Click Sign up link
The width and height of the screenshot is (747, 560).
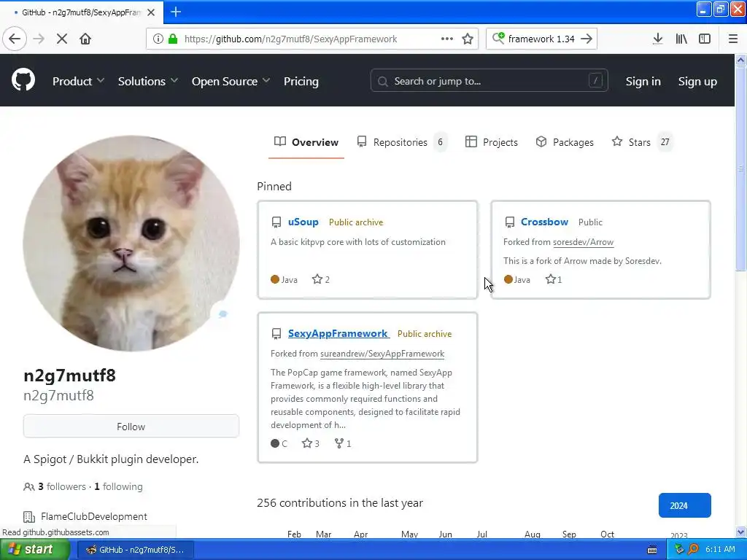[697, 82]
